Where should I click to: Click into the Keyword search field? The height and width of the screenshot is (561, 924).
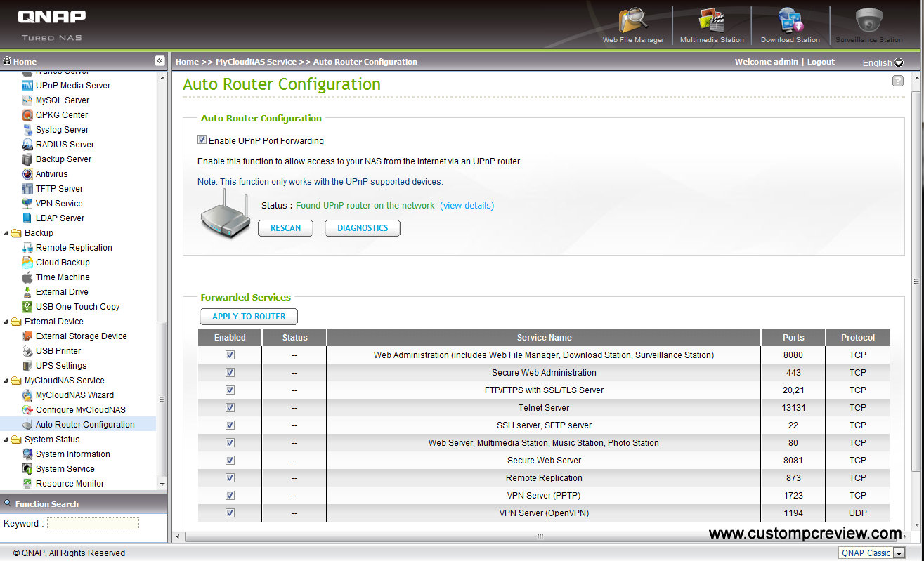pyautogui.click(x=93, y=523)
